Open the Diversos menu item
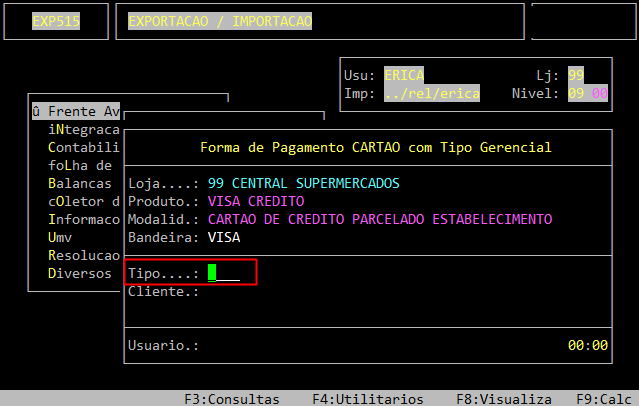This screenshot has width=639, height=406. 79,274
